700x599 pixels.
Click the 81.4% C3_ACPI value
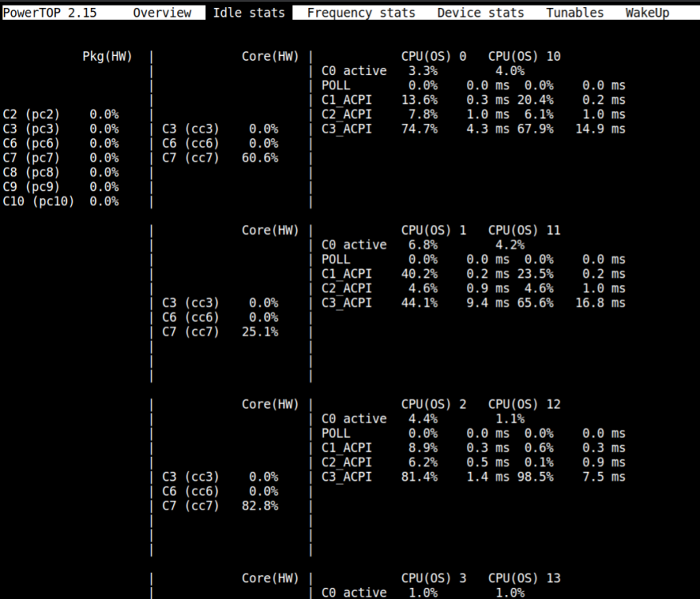click(x=419, y=477)
